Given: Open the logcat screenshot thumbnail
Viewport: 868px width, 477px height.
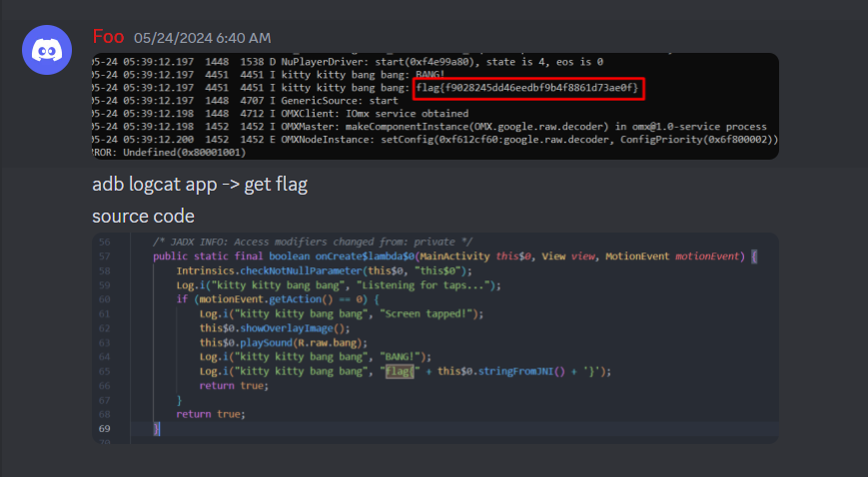Looking at the screenshot, I should 435,107.
